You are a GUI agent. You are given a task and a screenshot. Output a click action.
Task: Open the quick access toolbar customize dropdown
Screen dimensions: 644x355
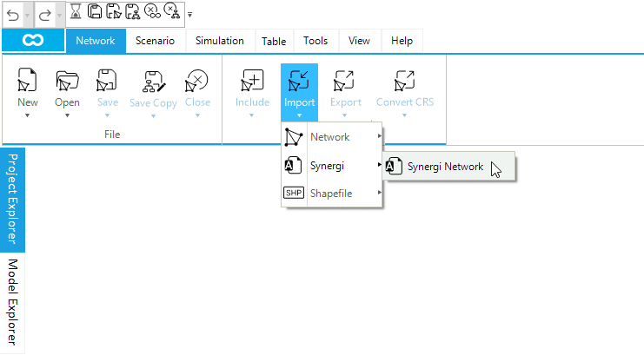[189, 15]
